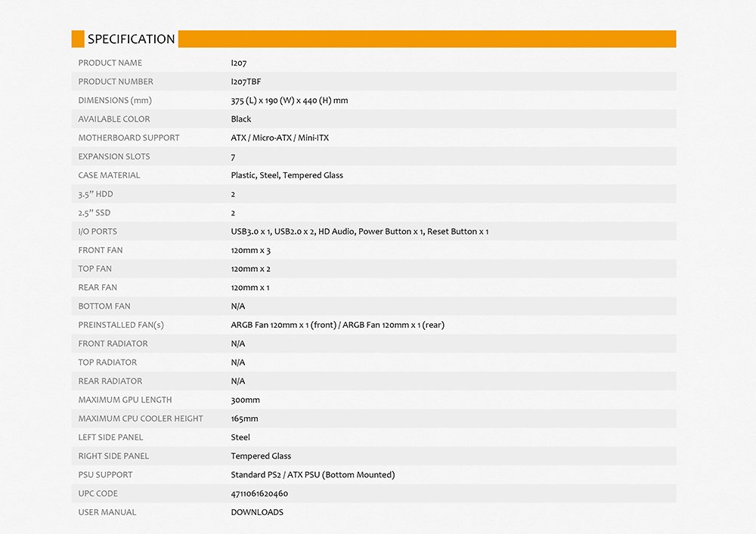Image resolution: width=756 pixels, height=534 pixels.
Task: Select the REAR RADIATOR "N/A" value
Action: point(237,381)
